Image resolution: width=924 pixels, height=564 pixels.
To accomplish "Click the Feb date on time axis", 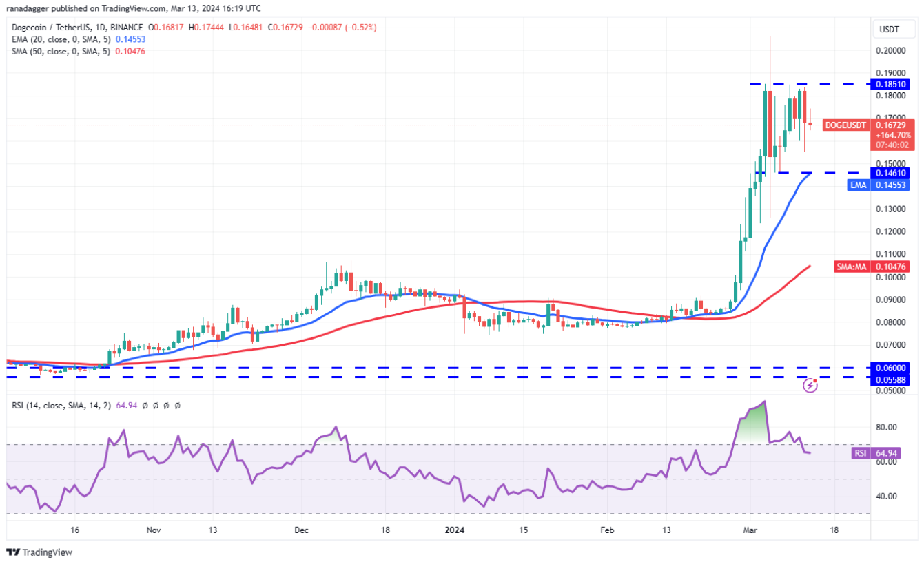I will pyautogui.click(x=606, y=530).
